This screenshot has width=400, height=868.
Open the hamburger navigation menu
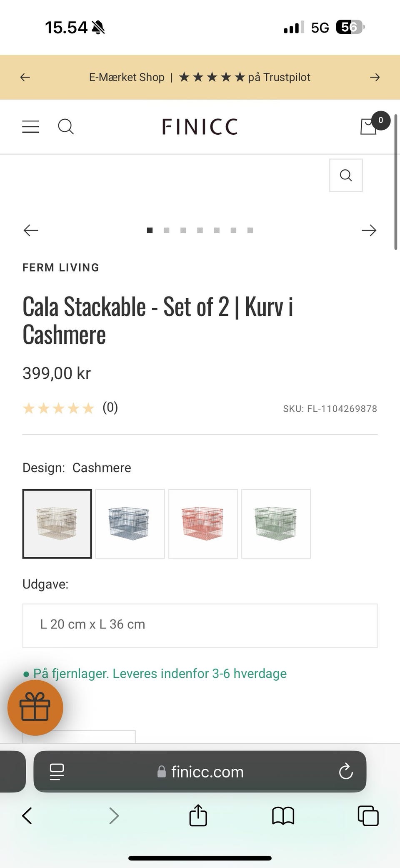[x=30, y=126]
